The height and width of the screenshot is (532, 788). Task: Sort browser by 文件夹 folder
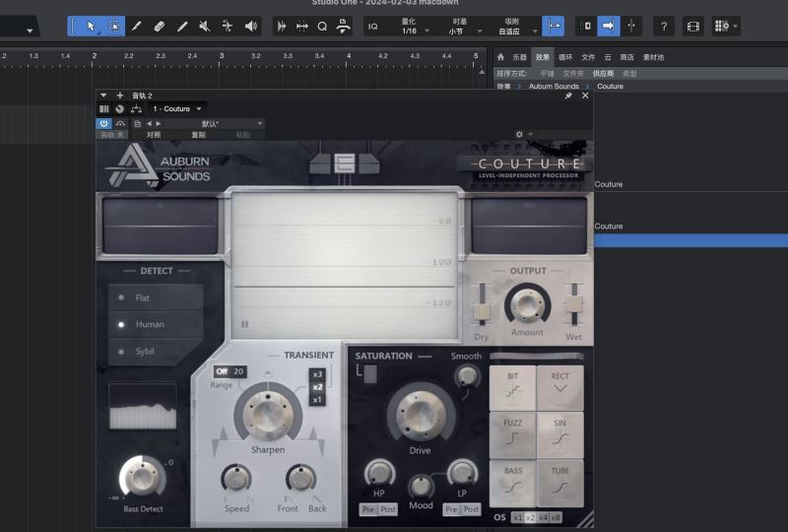573,74
